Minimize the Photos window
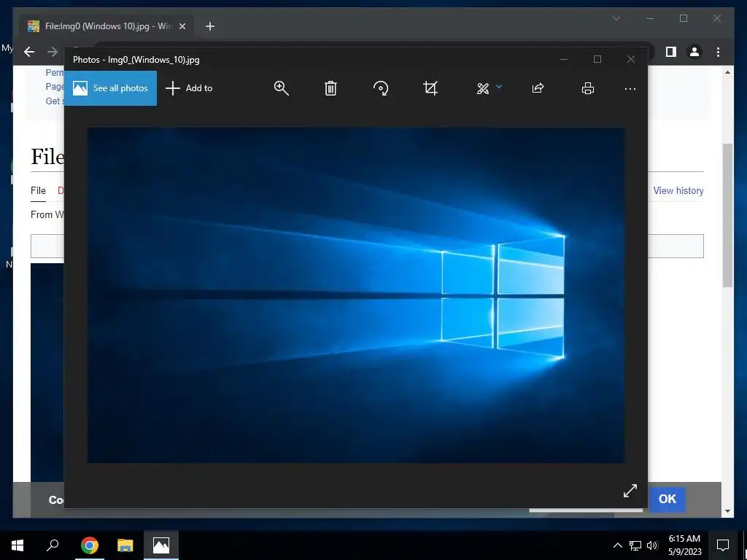 coord(564,60)
